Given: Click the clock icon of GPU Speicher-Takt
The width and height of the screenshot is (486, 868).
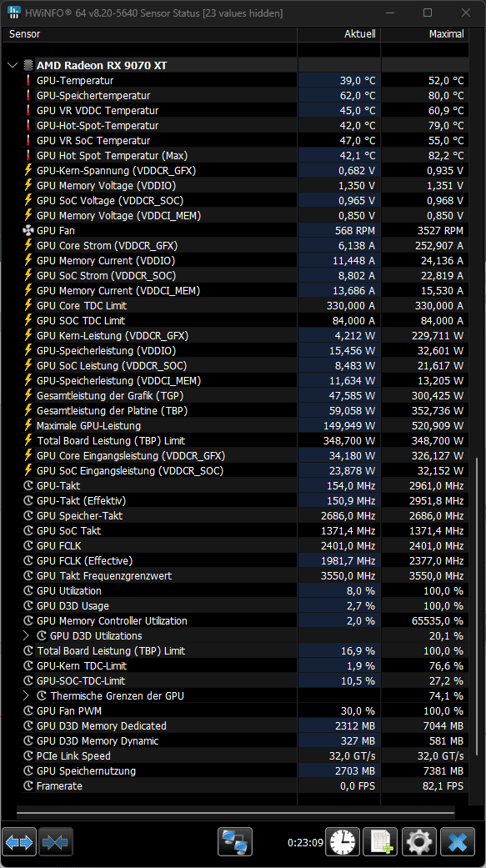Looking at the screenshot, I should 29,515.
